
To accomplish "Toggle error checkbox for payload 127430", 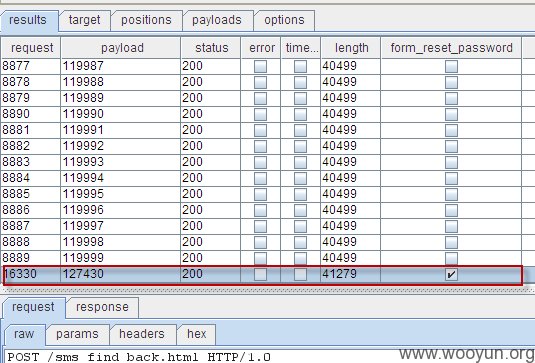I will tap(260, 274).
